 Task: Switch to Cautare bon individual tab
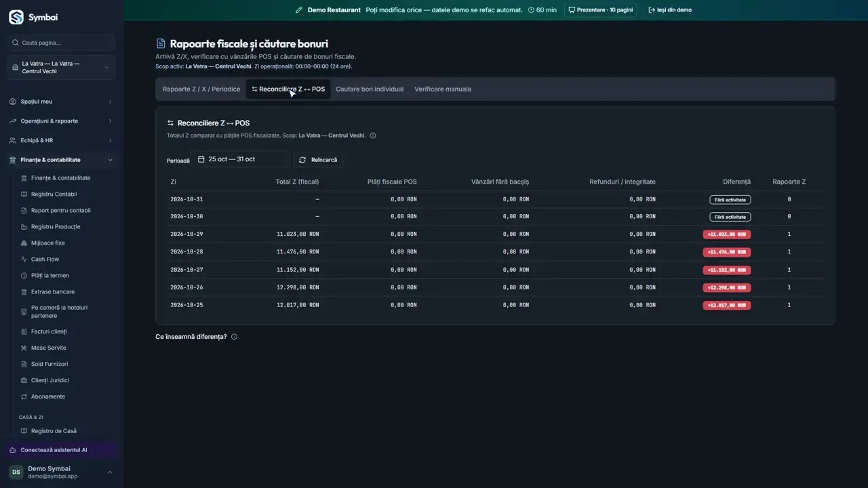370,89
